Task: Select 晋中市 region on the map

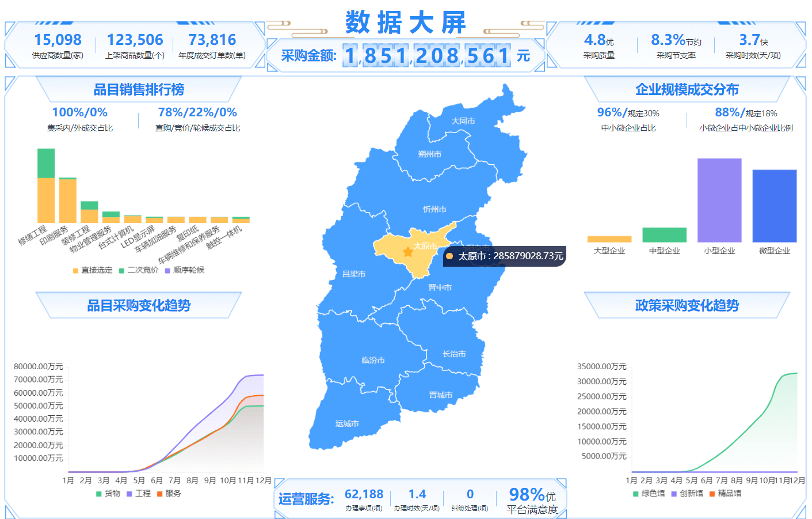Action: point(440,287)
